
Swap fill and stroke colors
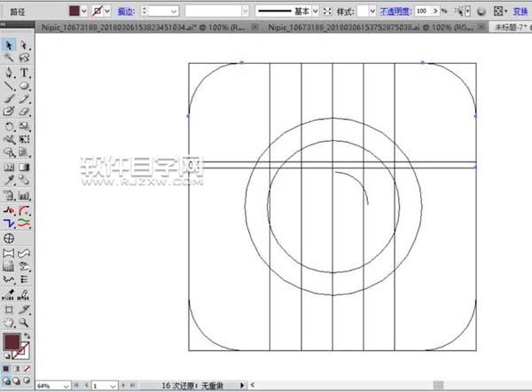pyautogui.click(x=27, y=336)
